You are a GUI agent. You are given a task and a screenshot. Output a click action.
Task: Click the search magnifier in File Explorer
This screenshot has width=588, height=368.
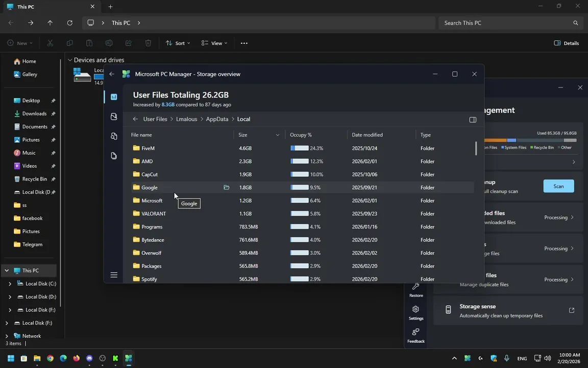click(575, 23)
